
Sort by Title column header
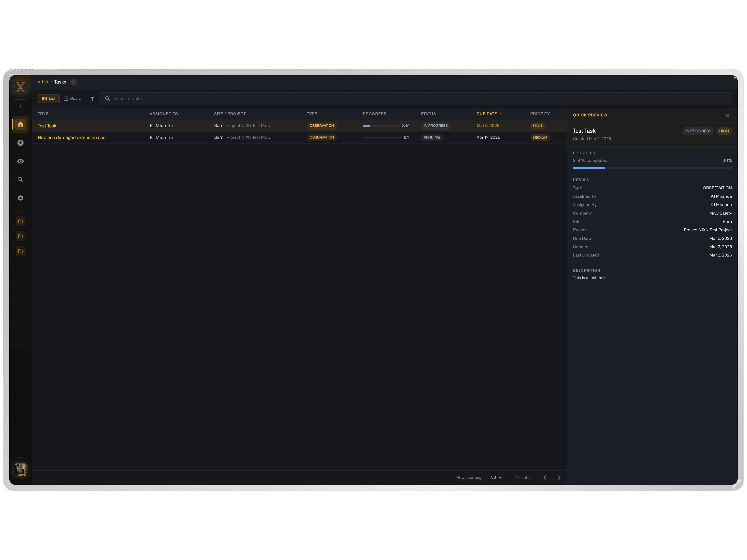pos(43,114)
